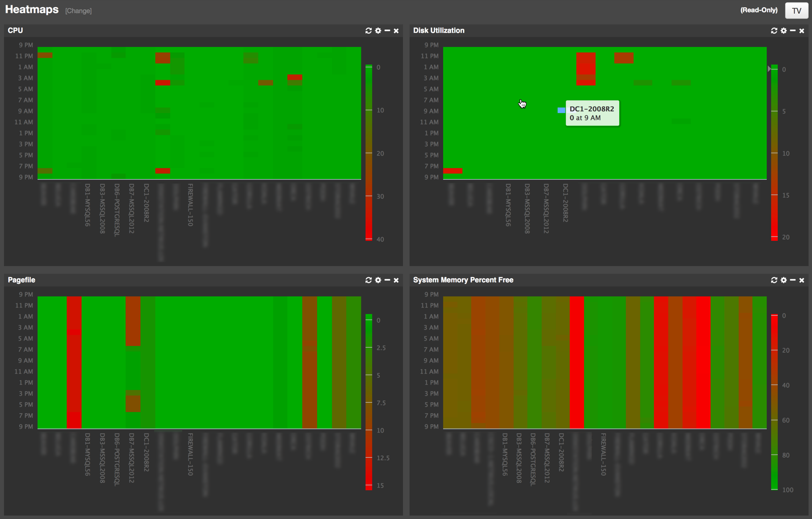Image resolution: width=812 pixels, height=519 pixels.
Task: Open Disk Utilization settings gear
Action: [x=783, y=31]
